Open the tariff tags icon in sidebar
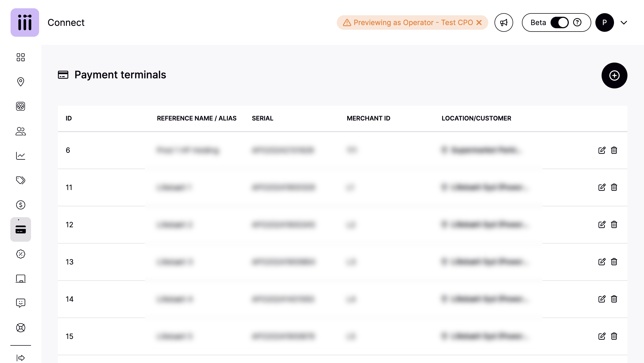The width and height of the screenshot is (644, 363). 21,180
